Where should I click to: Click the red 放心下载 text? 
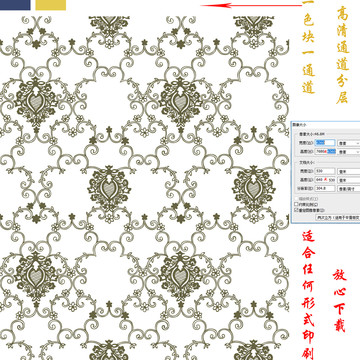[x=340, y=300]
